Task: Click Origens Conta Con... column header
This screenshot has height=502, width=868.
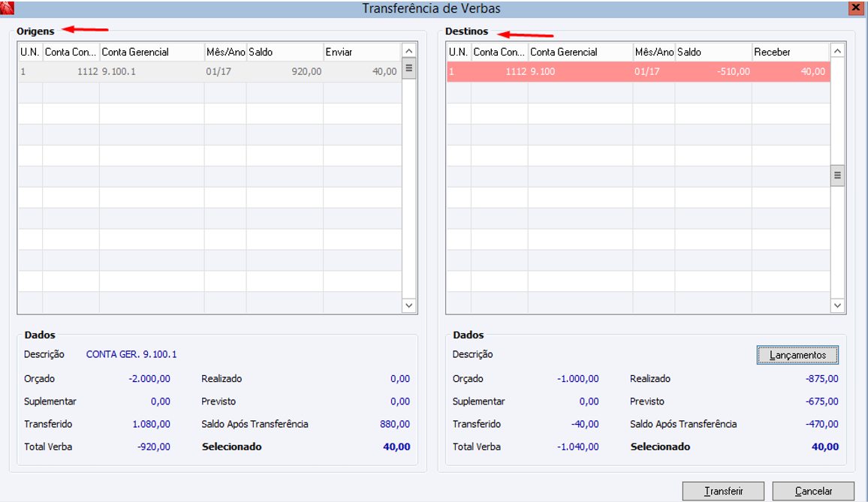Action: click(71, 52)
